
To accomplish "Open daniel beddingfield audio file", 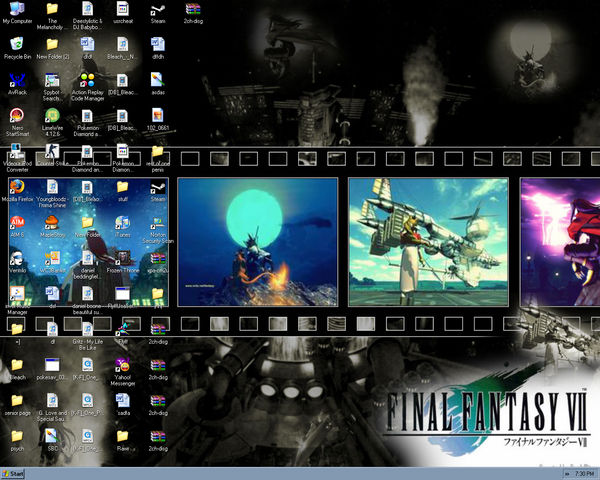I will click(x=88, y=264).
